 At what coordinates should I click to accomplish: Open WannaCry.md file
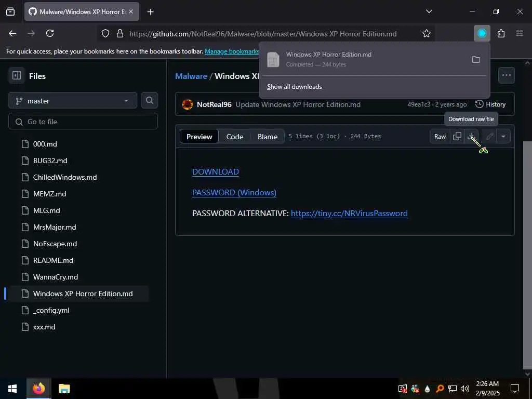pos(55,277)
